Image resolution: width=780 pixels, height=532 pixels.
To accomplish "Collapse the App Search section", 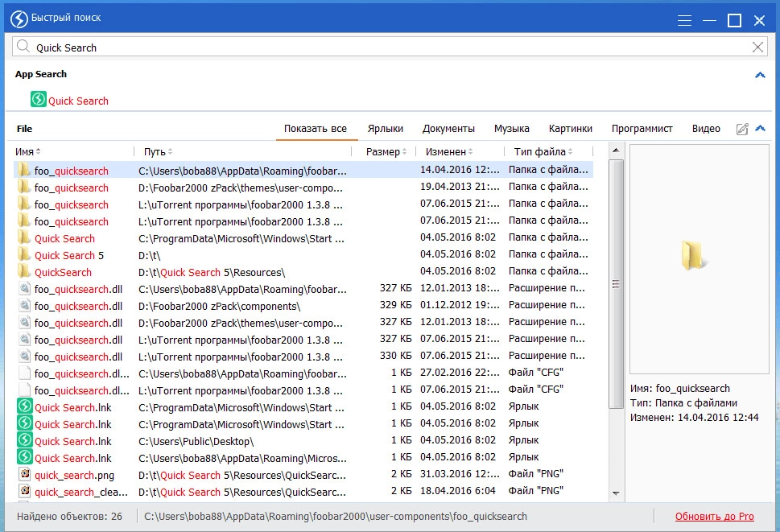I will point(760,75).
